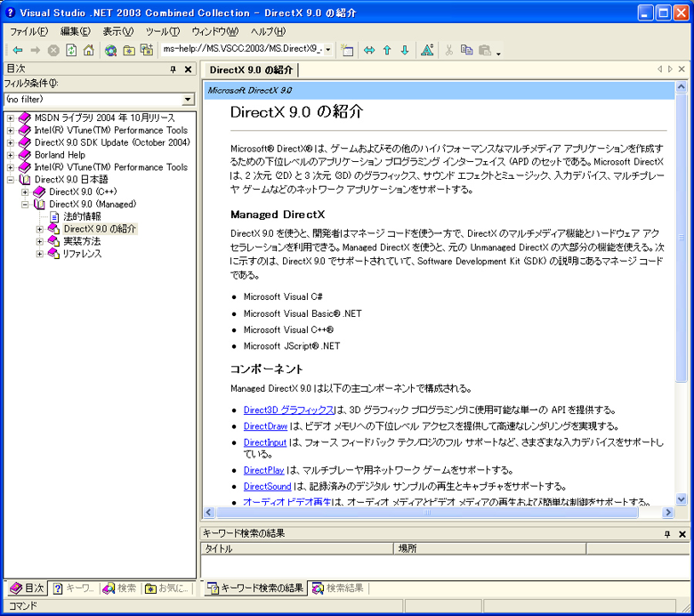Click the Add to Favorites toolbar icon
The height and width of the screenshot is (616, 694).
point(147,50)
